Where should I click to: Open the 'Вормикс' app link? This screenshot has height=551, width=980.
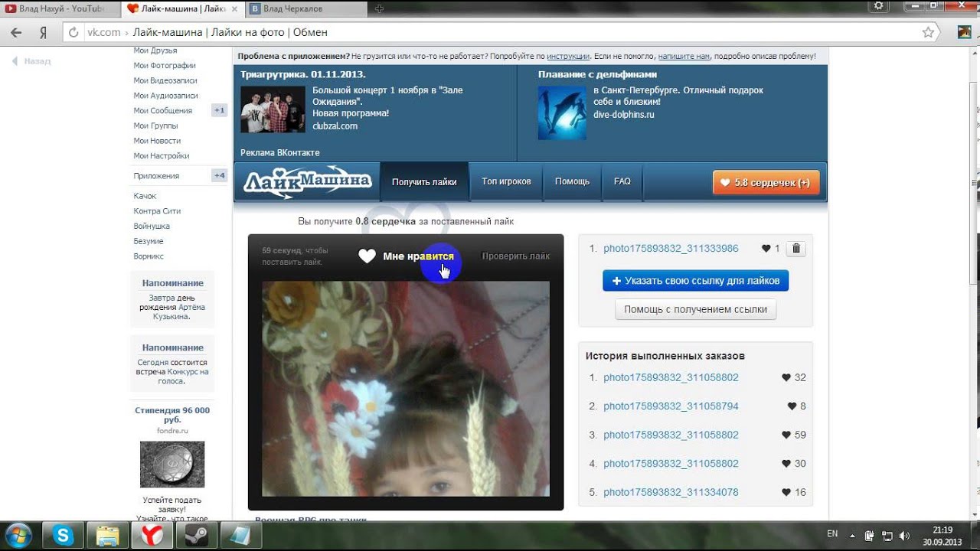pyautogui.click(x=149, y=256)
